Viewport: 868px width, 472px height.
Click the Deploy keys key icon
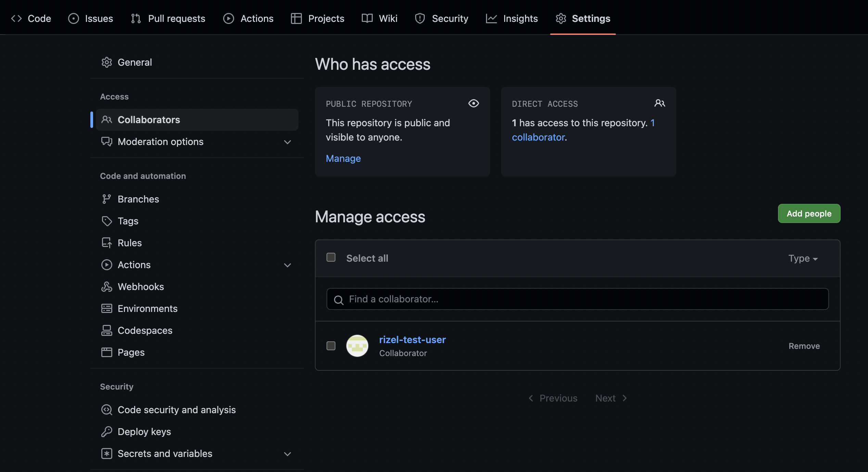click(x=107, y=432)
